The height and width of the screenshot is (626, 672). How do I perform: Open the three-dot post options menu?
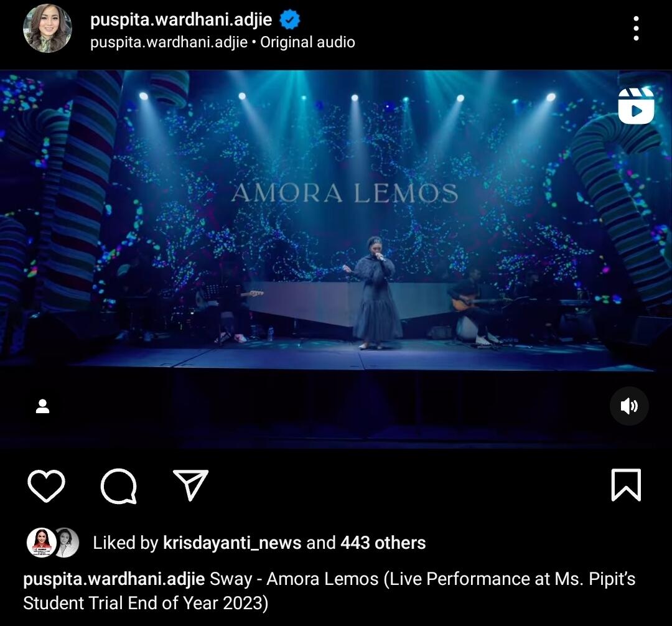636,29
